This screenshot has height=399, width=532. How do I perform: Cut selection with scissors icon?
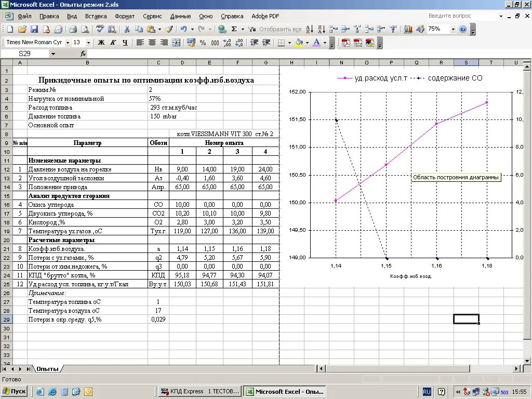(127, 29)
